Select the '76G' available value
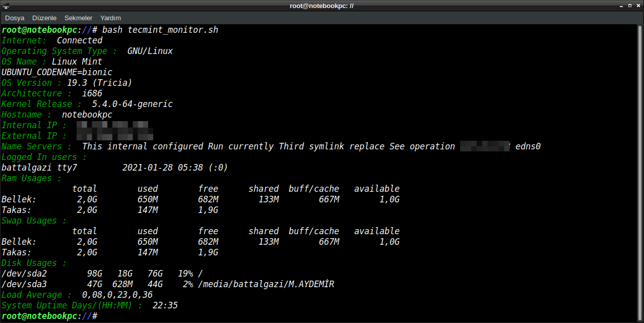The image size is (644, 323). 155,274
